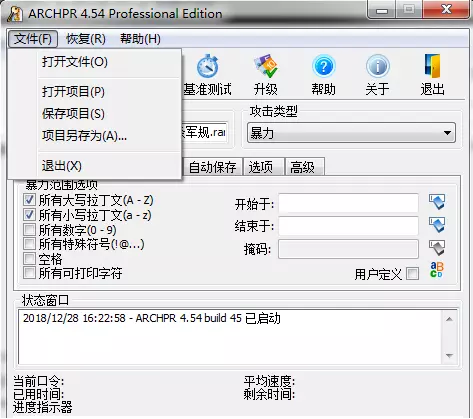This screenshot has height=419, width=473.
Task: Choose 打开文件(O) from the menu
Action: click(x=95, y=62)
